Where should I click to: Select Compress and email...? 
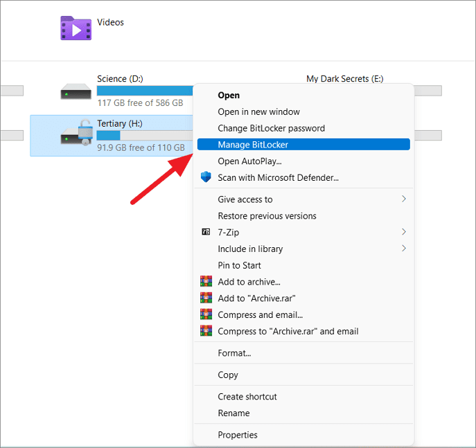point(303,314)
